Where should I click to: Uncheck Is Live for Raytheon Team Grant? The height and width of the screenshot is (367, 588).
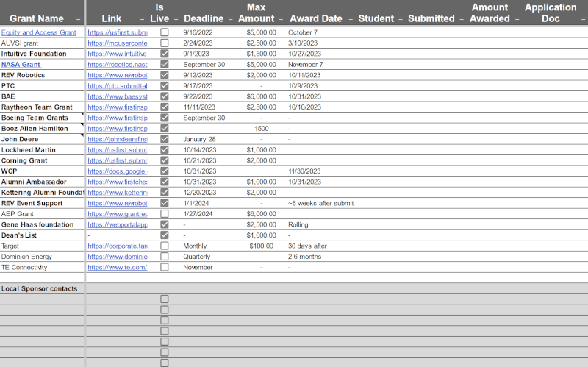pyautogui.click(x=164, y=107)
